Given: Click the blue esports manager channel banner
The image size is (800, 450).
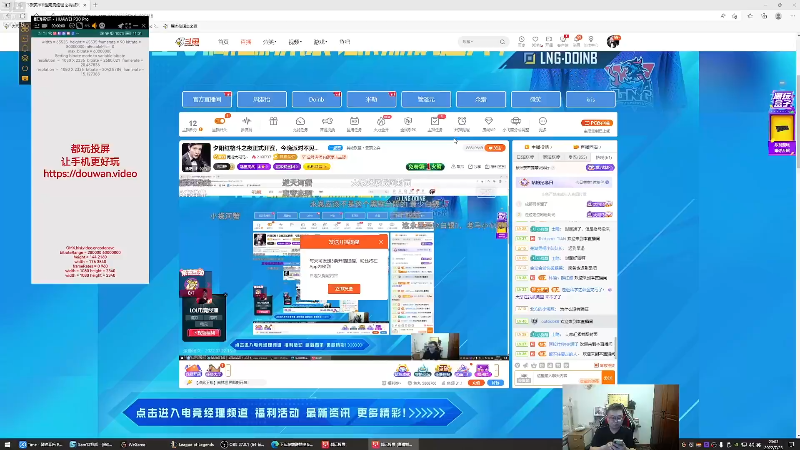Looking at the screenshot, I should pos(292,413).
